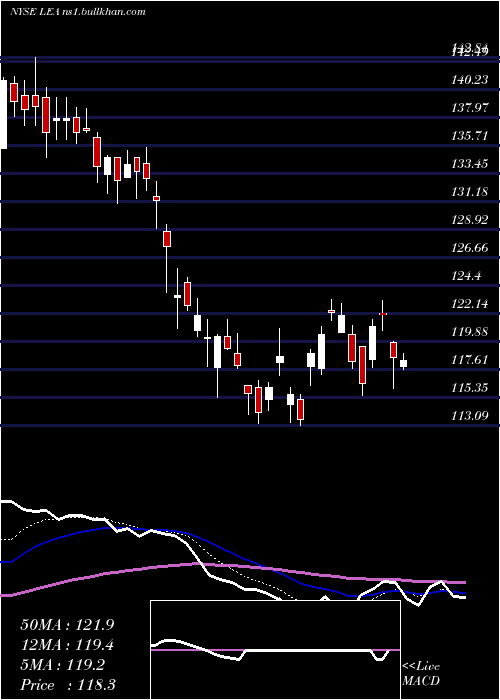Click the Price : 118.3 value

[x=68, y=685]
